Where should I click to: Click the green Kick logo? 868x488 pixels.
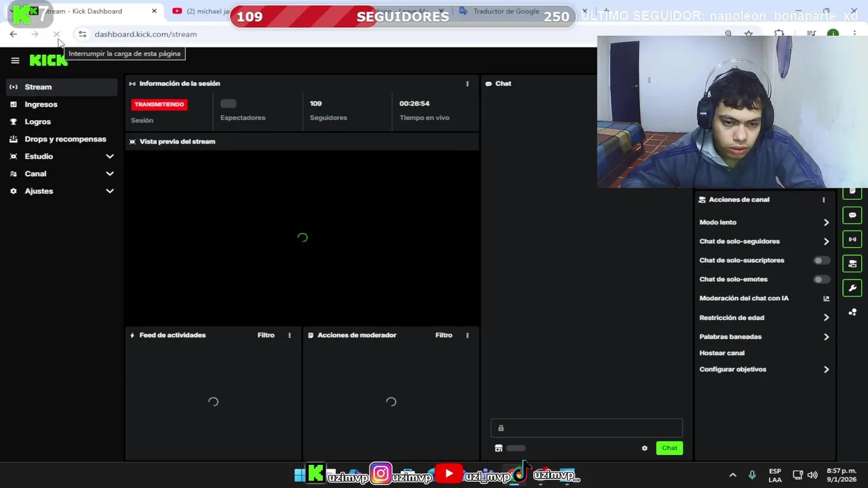48,60
